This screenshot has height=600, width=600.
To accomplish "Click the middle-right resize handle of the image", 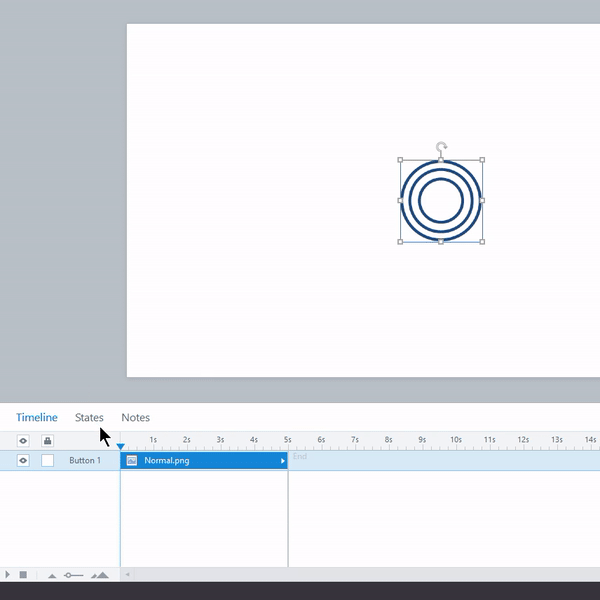I will [482, 200].
